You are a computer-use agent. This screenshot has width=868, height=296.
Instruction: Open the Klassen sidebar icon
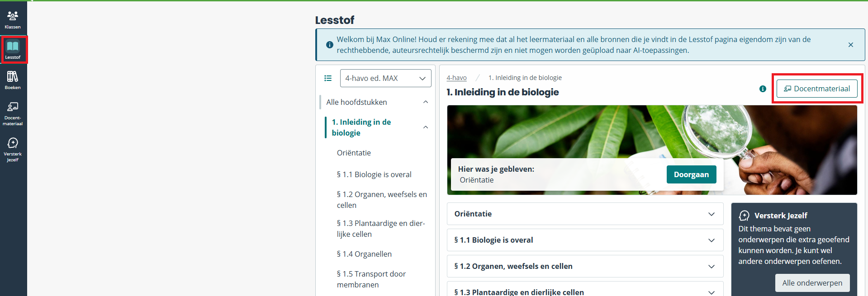(x=13, y=20)
